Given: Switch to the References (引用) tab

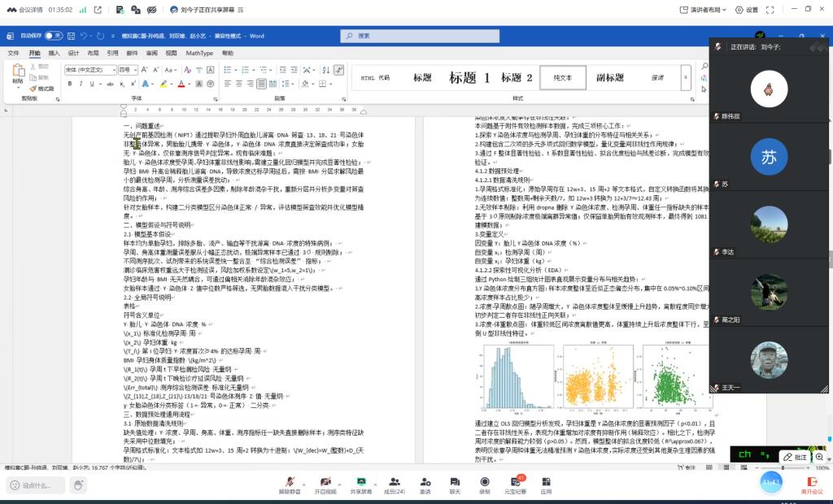Looking at the screenshot, I should tap(112, 53).
